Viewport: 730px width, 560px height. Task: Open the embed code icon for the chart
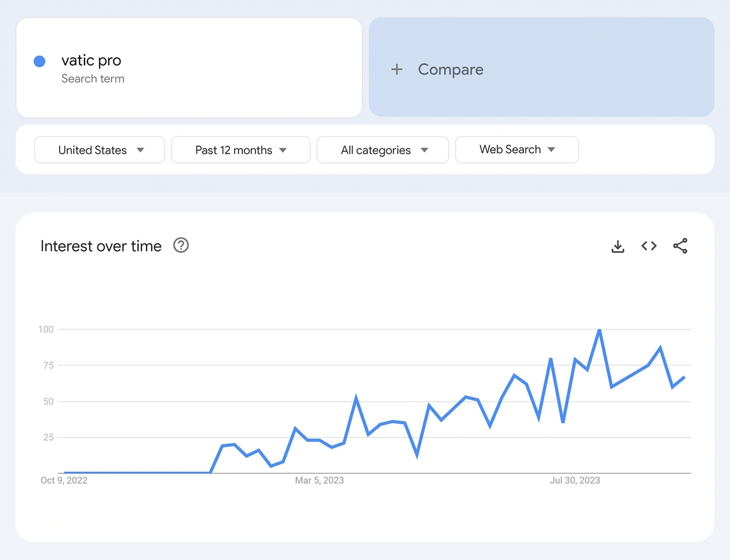648,246
